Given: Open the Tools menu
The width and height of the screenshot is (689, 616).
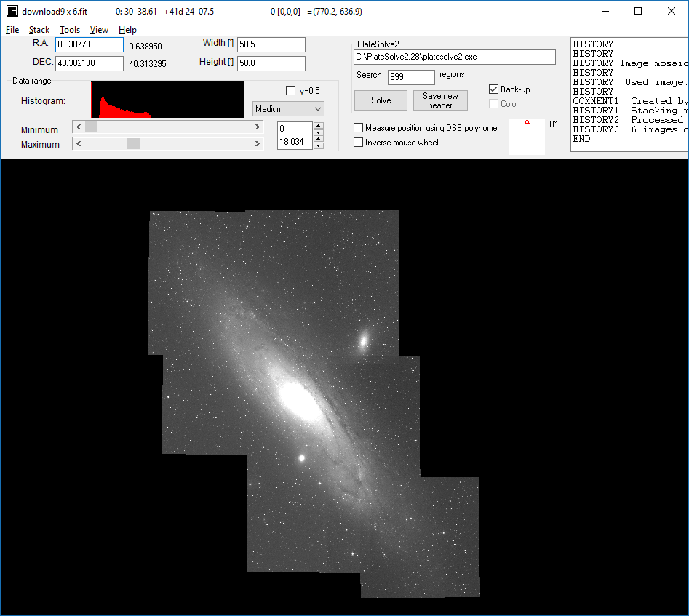Looking at the screenshot, I should point(69,30).
